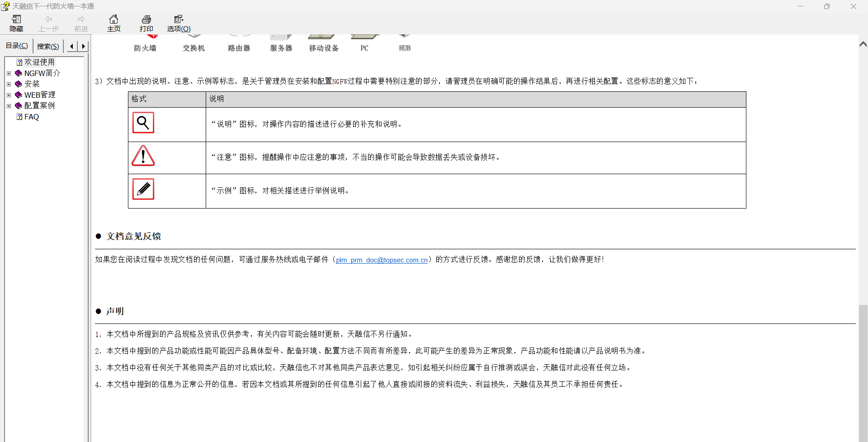Open the 选项(O) menu
Viewport: 868px width, 442px height.
(179, 23)
